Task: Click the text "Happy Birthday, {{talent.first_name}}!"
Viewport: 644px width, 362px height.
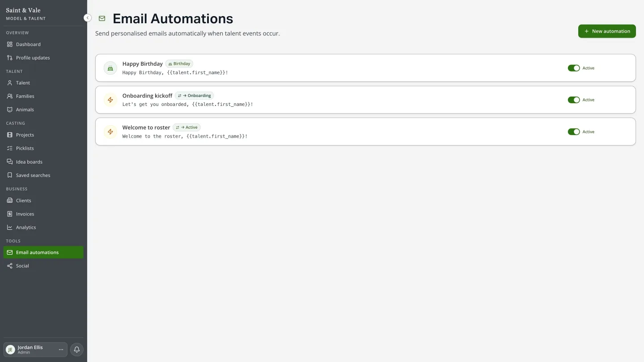Action: pos(175,72)
